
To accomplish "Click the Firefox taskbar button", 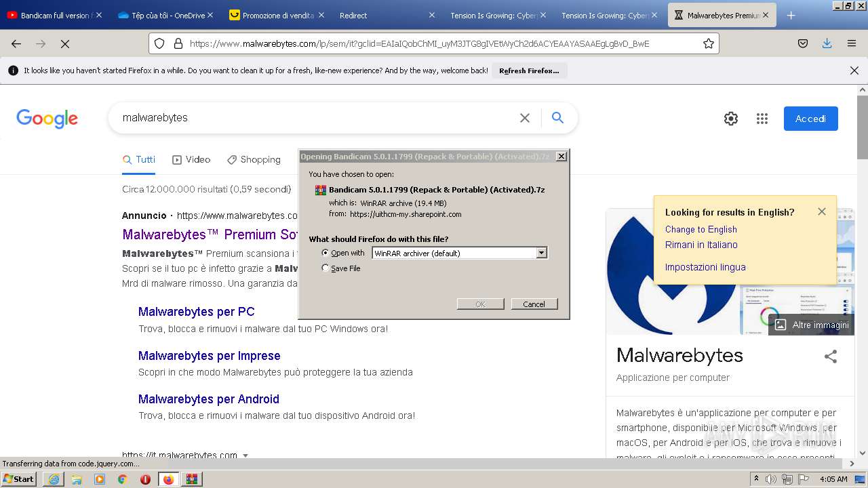I will pyautogui.click(x=168, y=479).
